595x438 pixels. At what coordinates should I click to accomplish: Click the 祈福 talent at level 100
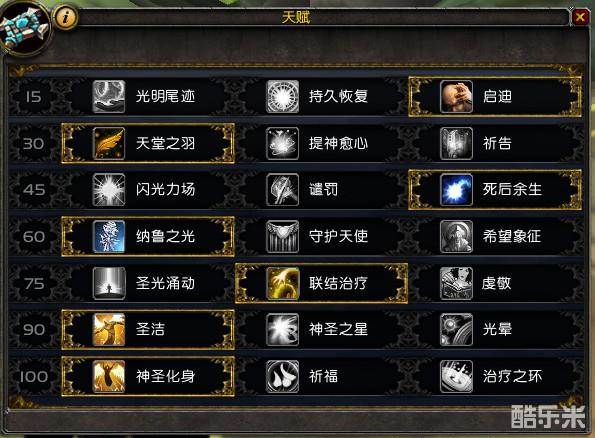321,376
